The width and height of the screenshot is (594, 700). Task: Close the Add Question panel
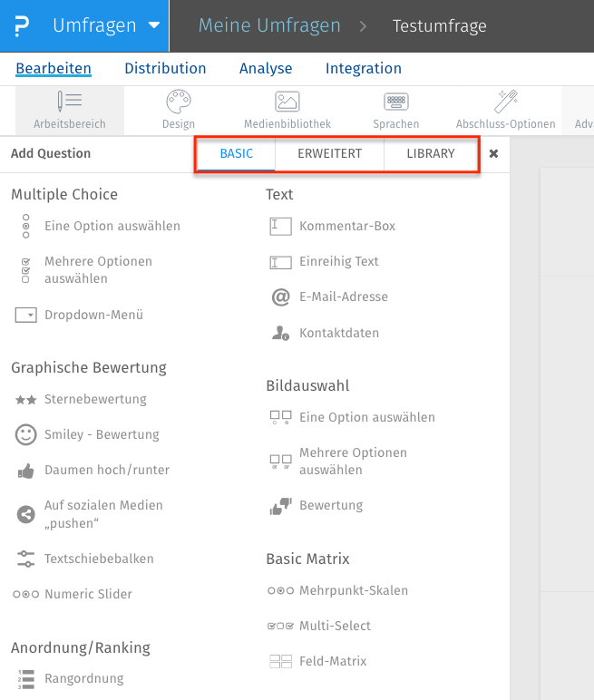tap(493, 153)
